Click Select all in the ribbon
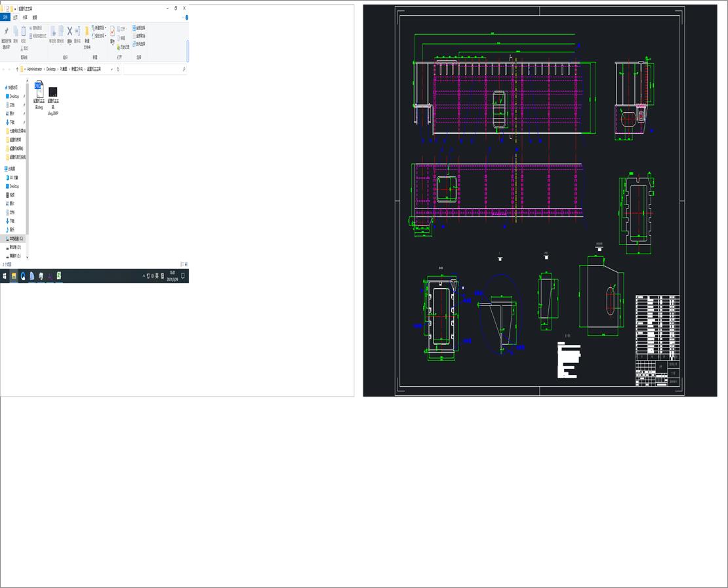The height and width of the screenshot is (588, 728). pyautogui.click(x=139, y=28)
